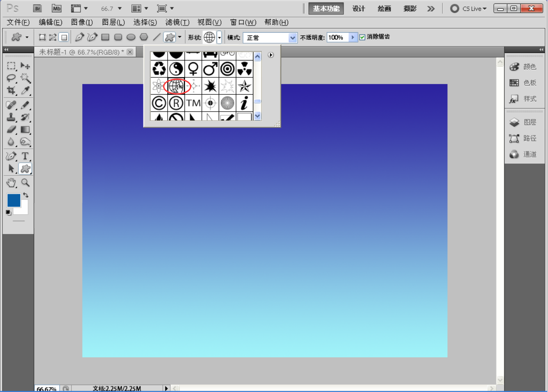This screenshot has height=392, width=548.
Task: Click the foreground blue color swatch
Action: [x=13, y=200]
